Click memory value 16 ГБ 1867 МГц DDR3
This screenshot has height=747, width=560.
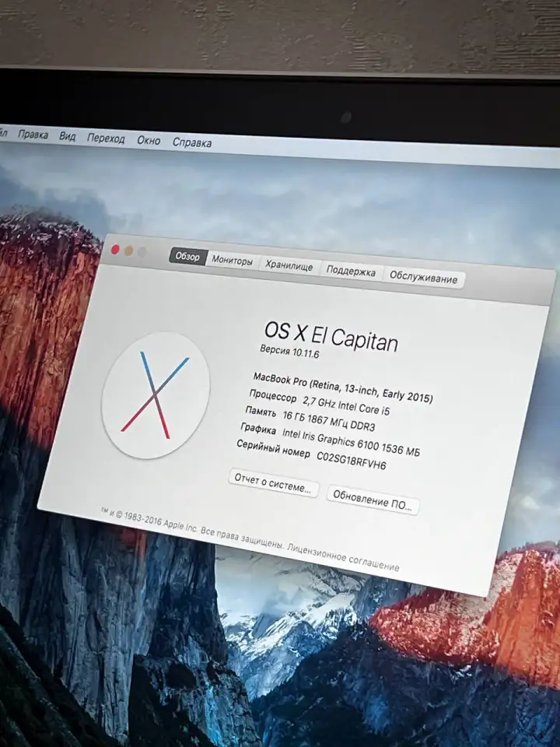(x=328, y=421)
